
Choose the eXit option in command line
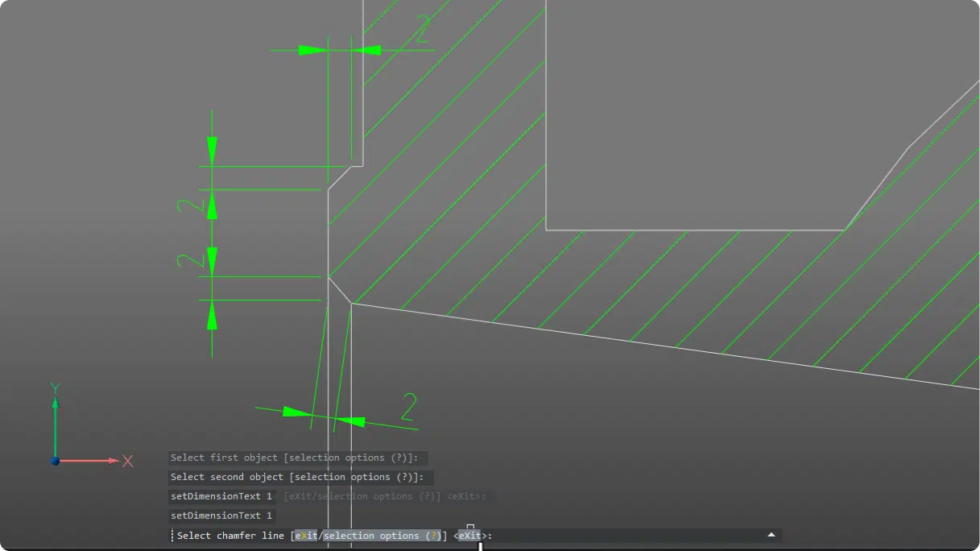click(304, 535)
